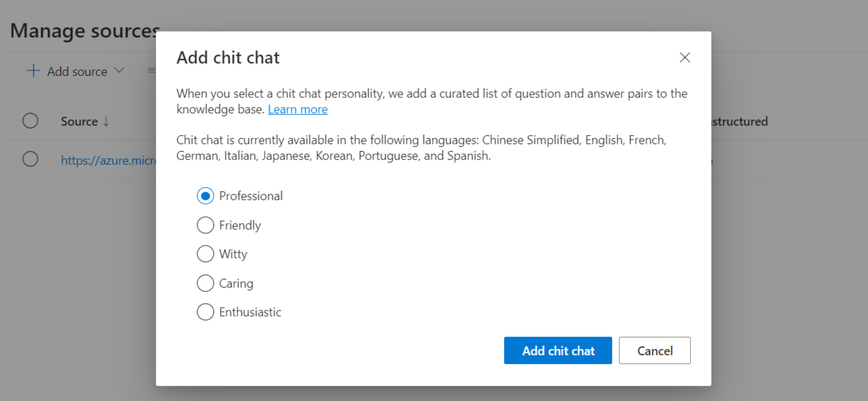Click the Source column header text
Screen dimensions: 868x401
(79, 121)
